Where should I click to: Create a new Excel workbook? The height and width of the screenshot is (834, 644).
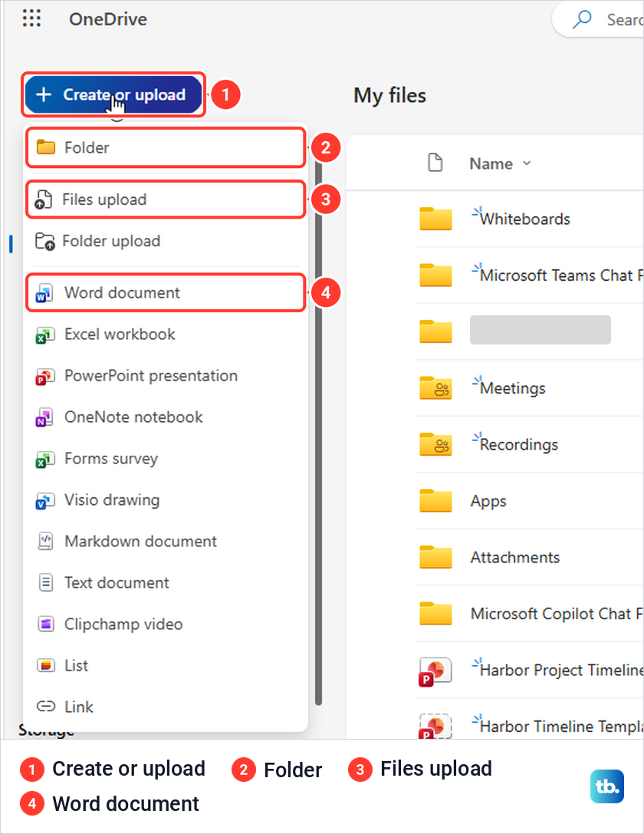point(166,334)
